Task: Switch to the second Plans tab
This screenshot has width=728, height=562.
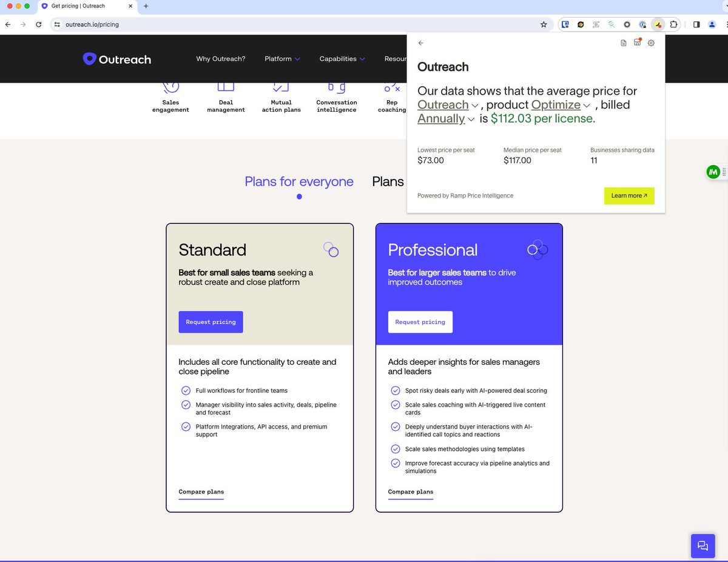Action: click(388, 181)
